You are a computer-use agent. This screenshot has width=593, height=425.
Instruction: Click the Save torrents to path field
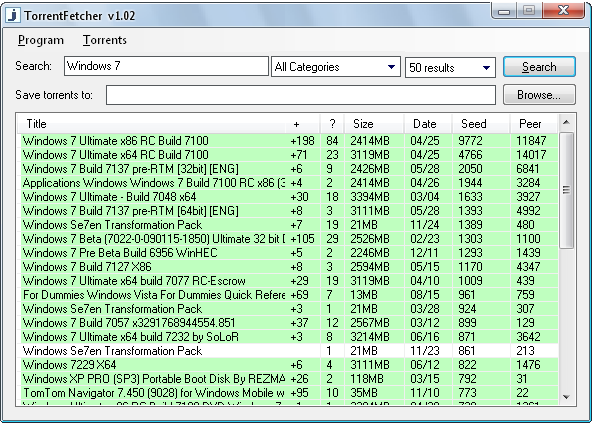point(301,95)
